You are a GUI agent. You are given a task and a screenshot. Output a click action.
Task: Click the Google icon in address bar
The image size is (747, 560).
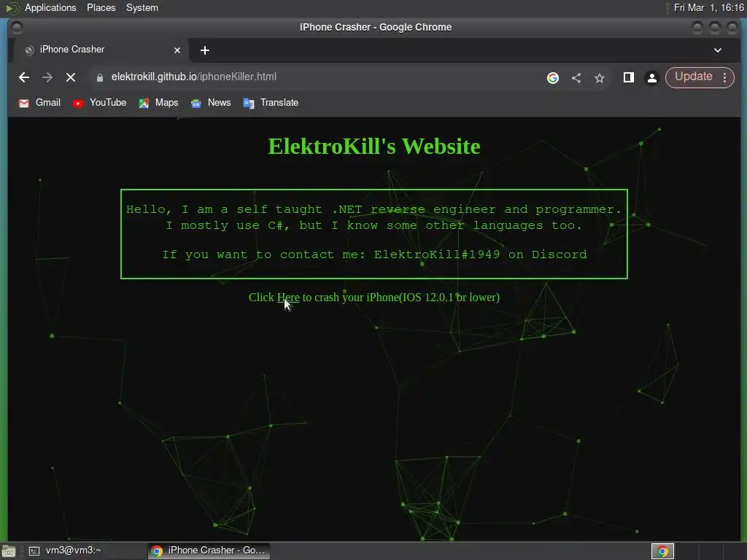click(x=553, y=77)
